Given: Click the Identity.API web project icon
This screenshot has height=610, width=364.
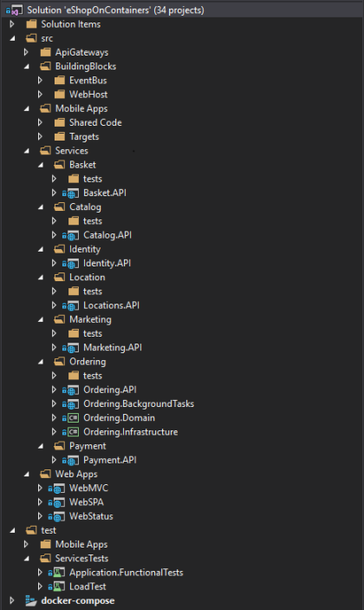Looking at the screenshot, I should coord(71,264).
